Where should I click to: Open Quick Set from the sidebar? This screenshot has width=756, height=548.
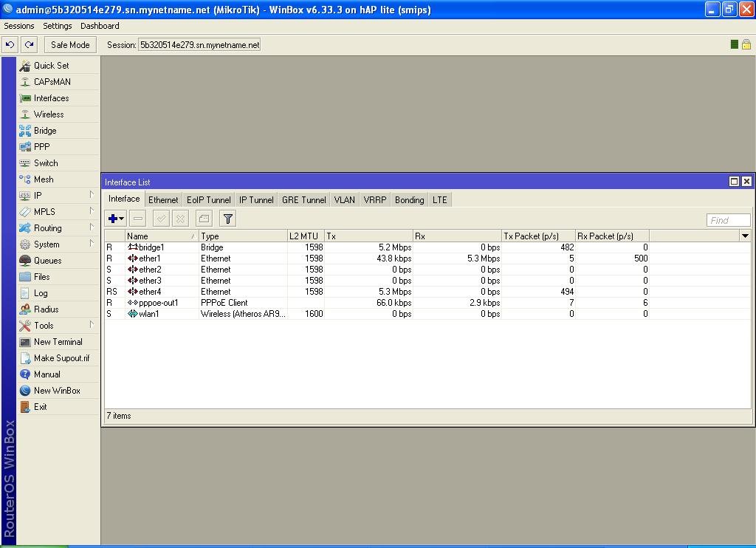pos(51,66)
